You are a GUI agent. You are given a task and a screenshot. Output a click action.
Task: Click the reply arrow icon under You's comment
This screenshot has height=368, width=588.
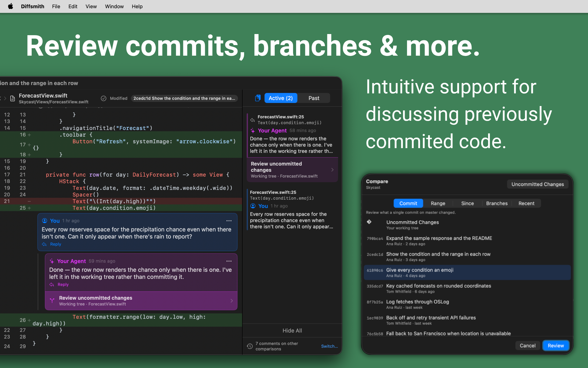click(44, 244)
